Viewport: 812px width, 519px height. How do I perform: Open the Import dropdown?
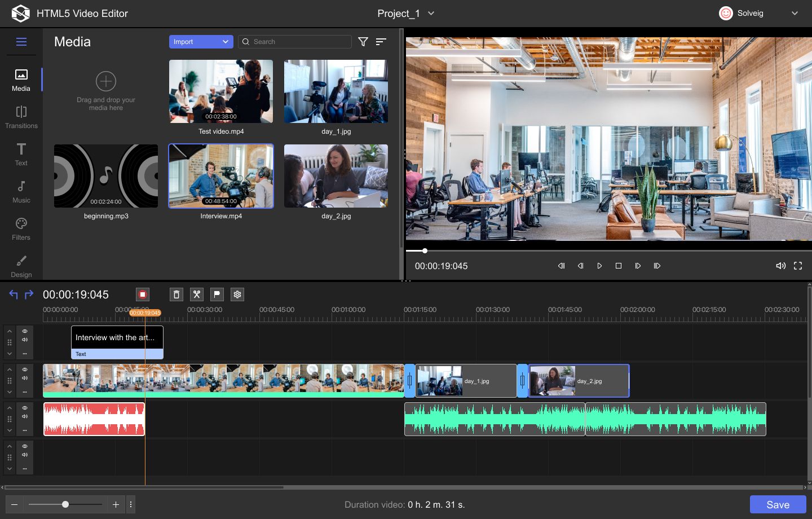pos(201,42)
